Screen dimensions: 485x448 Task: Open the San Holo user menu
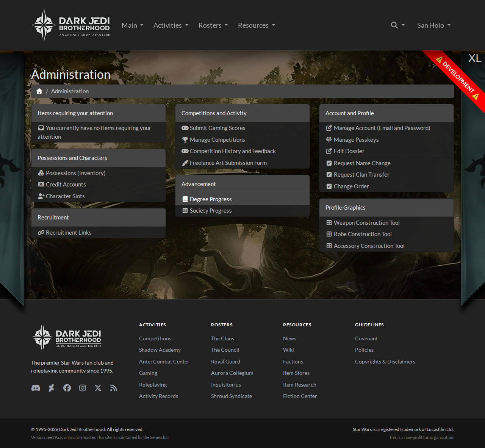[434, 25]
